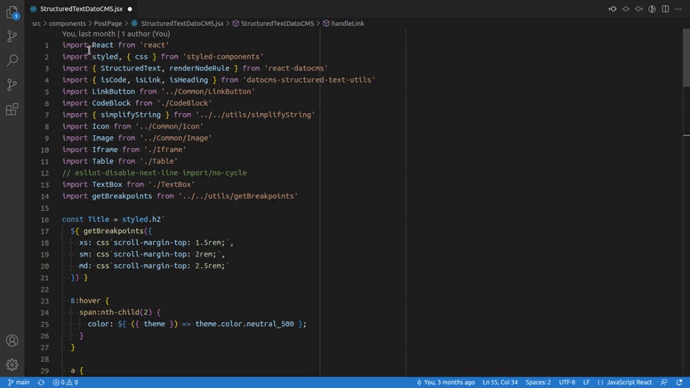Viewport: 690px width, 388px height.
Task: Open the Search view
Action: click(12, 60)
